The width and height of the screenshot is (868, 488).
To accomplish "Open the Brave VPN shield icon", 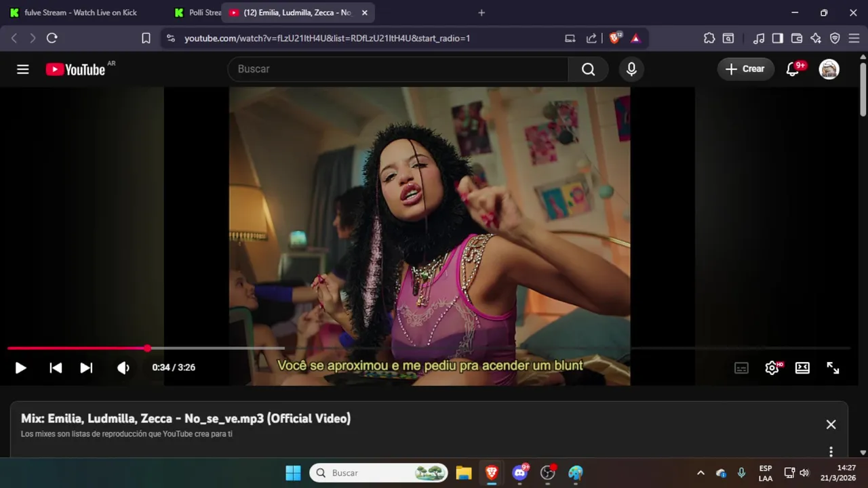I will tap(835, 39).
